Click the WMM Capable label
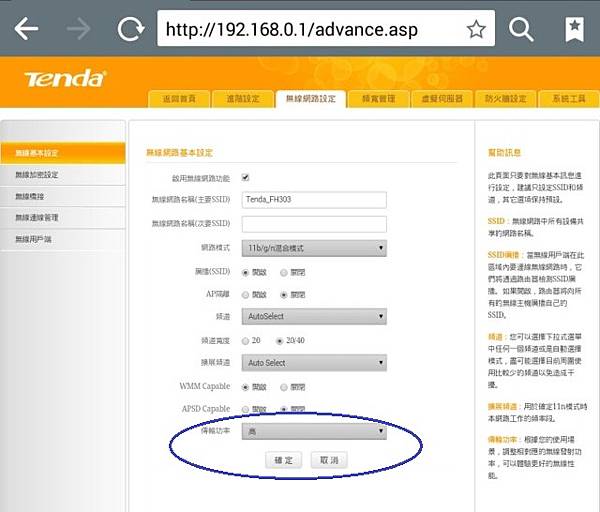600x512 pixels. 205,386
